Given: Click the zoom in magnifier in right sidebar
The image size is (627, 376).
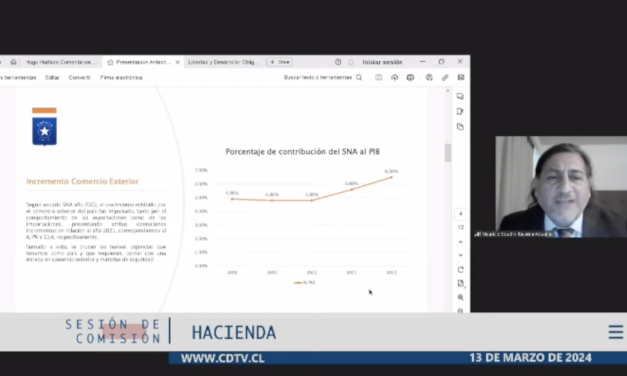Looking at the screenshot, I should [x=461, y=297].
